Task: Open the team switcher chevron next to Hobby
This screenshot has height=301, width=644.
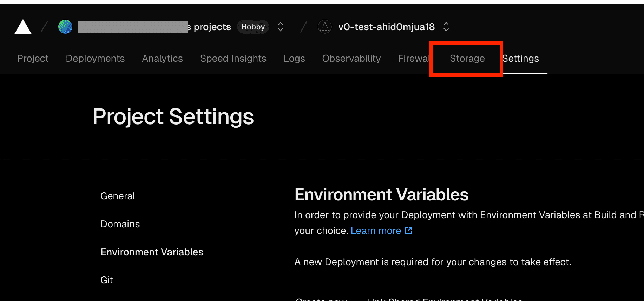Action: click(280, 27)
